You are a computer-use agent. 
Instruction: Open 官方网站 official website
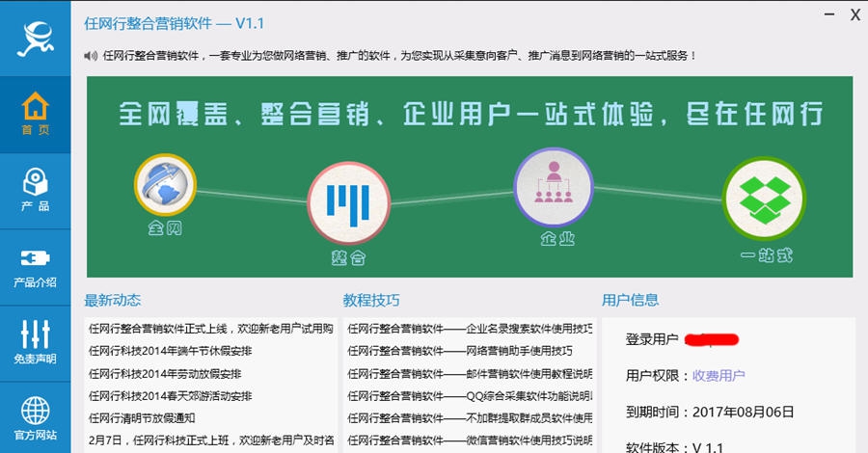(x=36, y=417)
